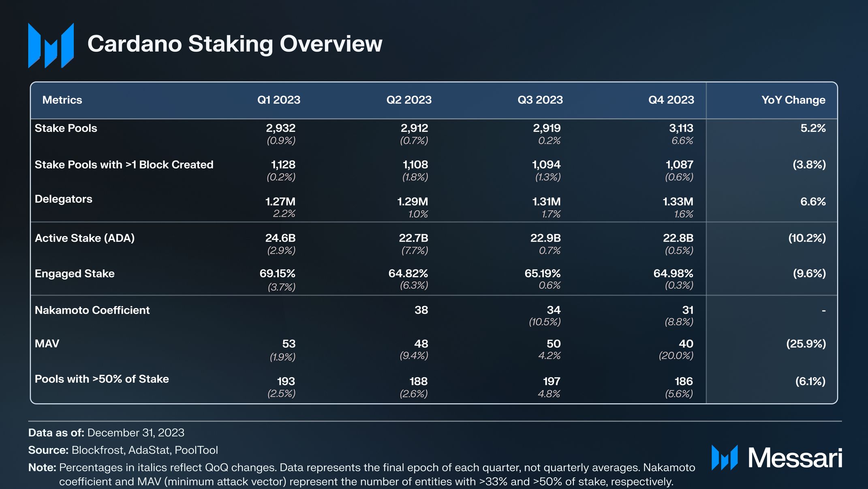Select the YoY Change column header

[x=793, y=100]
